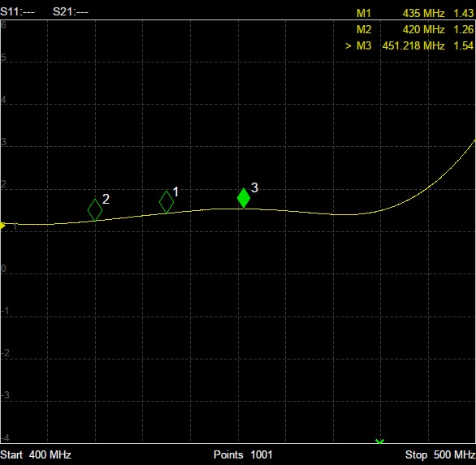
Task: Click the yellow reference level arrow
Action: [x=2, y=226]
